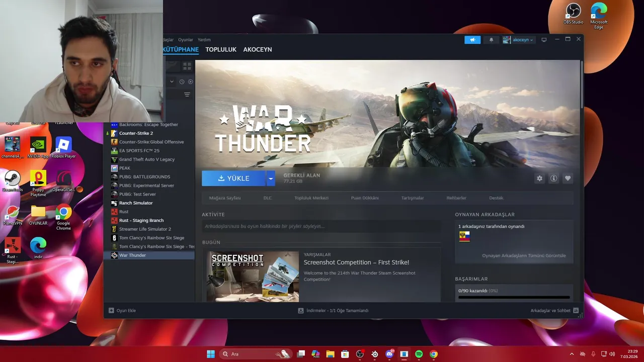Open Screenshot Competition – First Strike! headline
Screen dimensions: 644x362
click(x=356, y=262)
